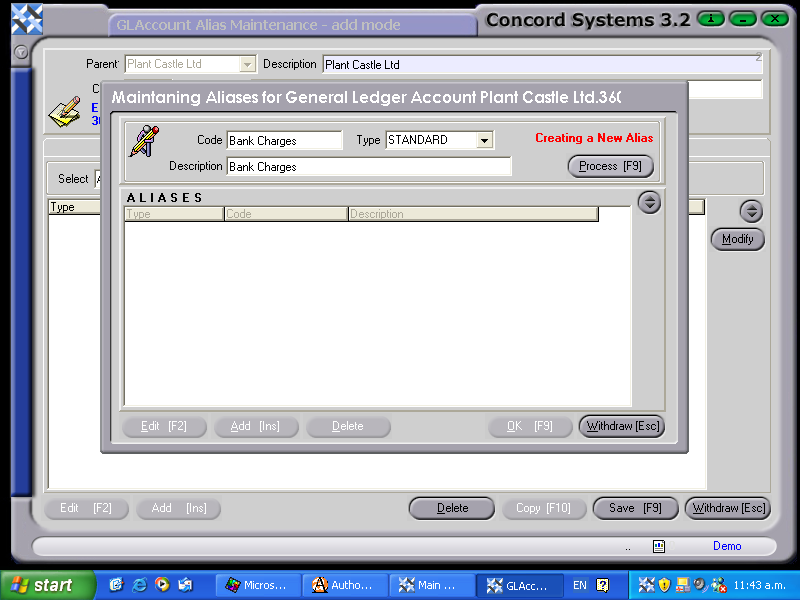Click the report chart icon in the status bar
The width and height of the screenshot is (800, 600).
pos(658,546)
